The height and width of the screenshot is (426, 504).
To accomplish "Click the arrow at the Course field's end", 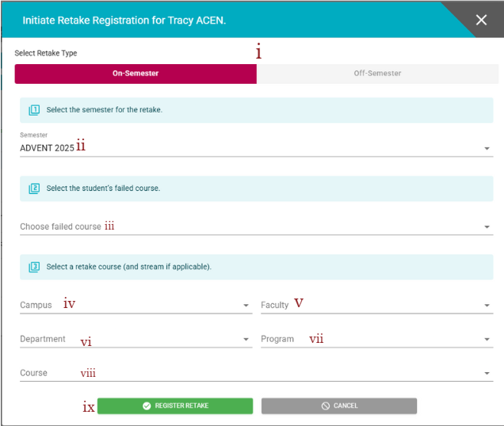I will click(x=486, y=374).
